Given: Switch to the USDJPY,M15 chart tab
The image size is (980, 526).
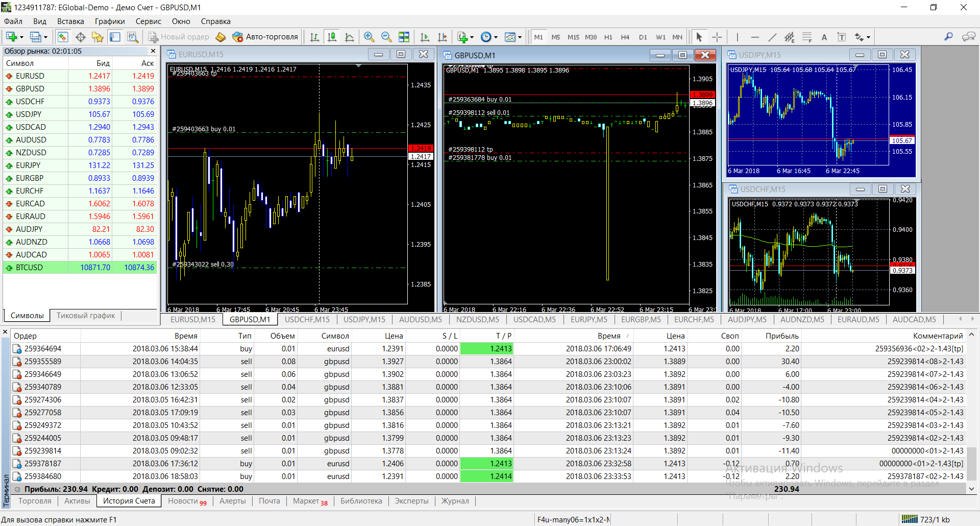Looking at the screenshot, I should click(364, 320).
